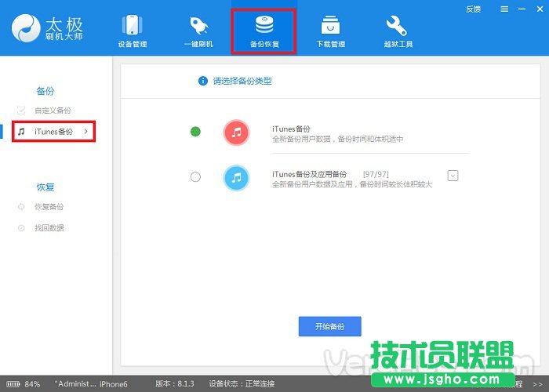549x392 pixels.
Task: Click the >> arrows in status bar
Action: click(537, 384)
